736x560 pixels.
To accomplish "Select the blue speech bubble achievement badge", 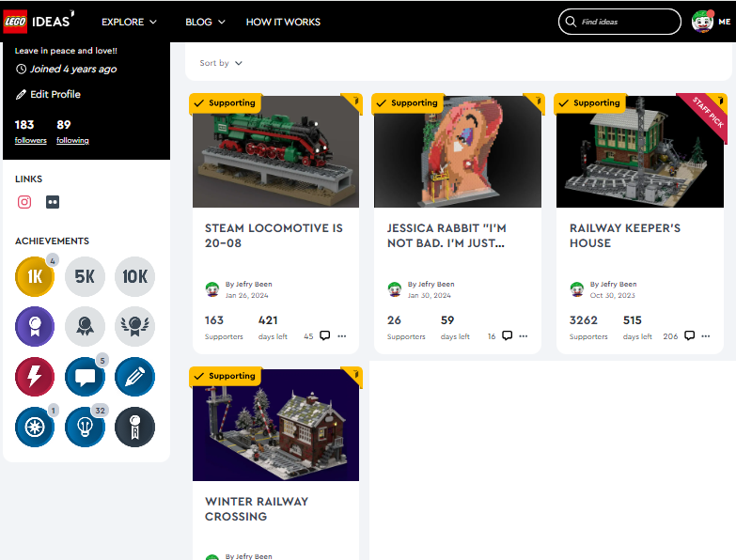I will click(x=85, y=377).
